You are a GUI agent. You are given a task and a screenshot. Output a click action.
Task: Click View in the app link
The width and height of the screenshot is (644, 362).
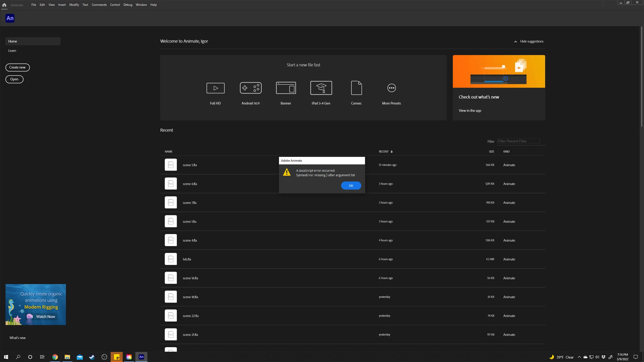(x=470, y=111)
